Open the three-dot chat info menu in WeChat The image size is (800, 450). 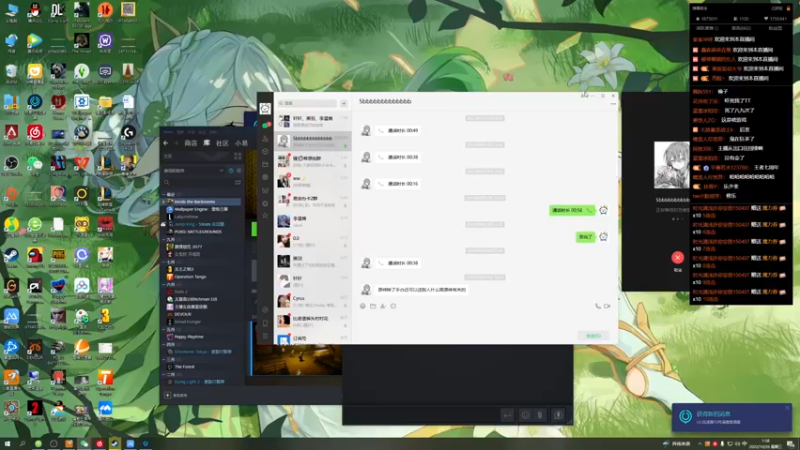[613, 104]
